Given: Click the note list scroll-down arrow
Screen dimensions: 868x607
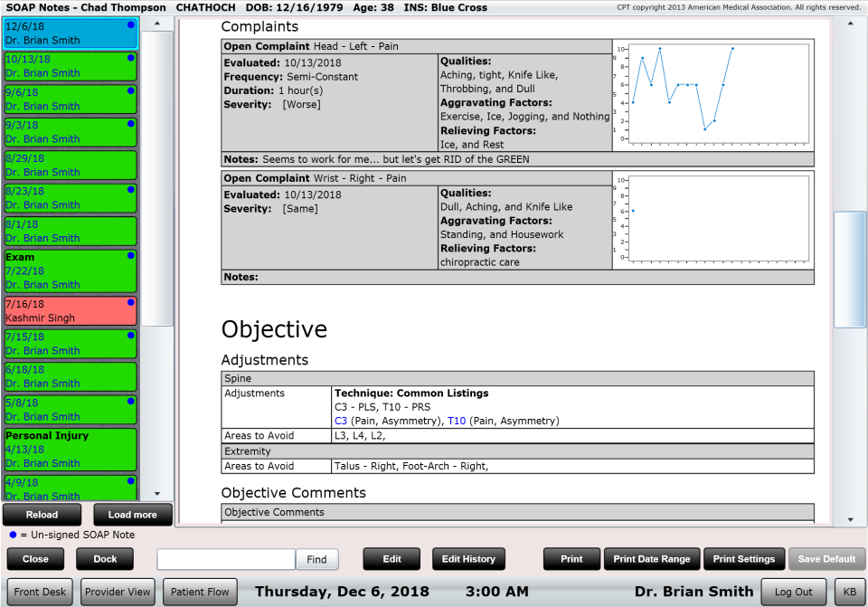Looking at the screenshot, I should click(x=157, y=493).
